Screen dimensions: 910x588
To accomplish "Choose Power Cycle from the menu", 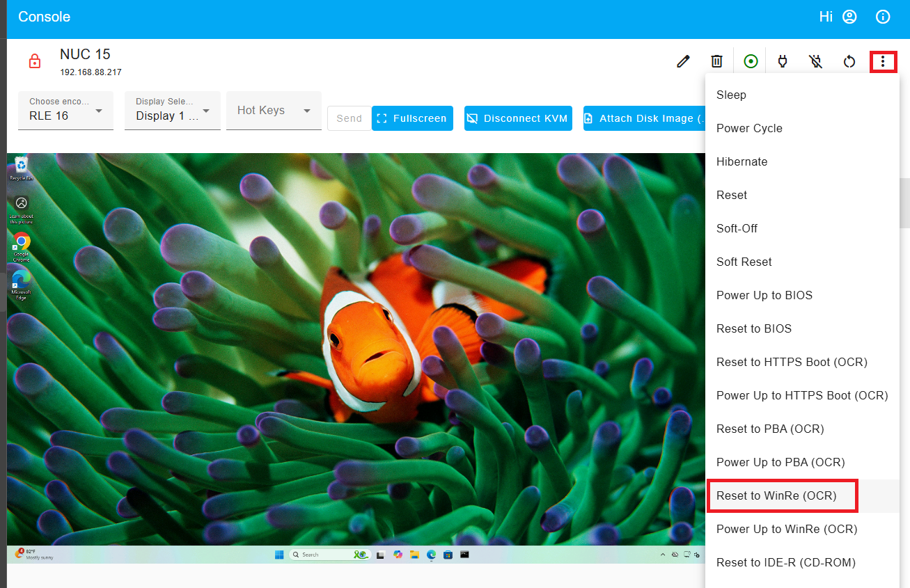I will (x=749, y=128).
